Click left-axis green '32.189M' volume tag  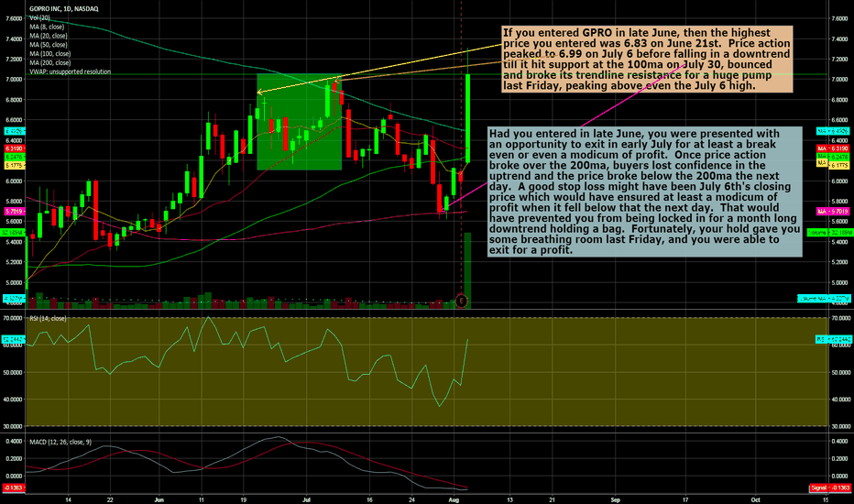12,233
